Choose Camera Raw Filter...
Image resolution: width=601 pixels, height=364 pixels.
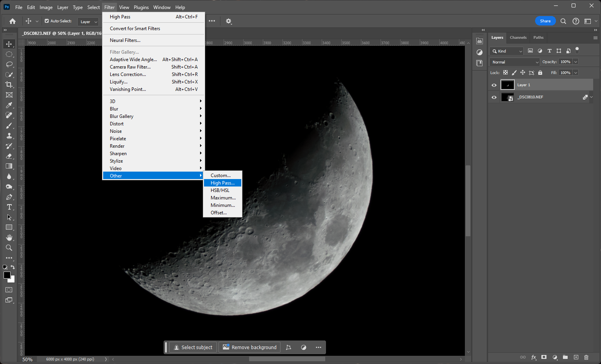coord(153,67)
